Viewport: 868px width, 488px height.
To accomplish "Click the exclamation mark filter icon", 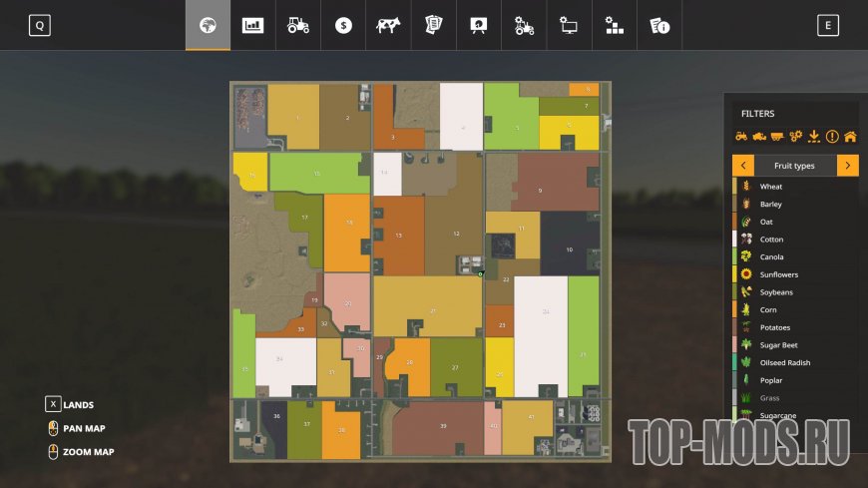I will 832,137.
